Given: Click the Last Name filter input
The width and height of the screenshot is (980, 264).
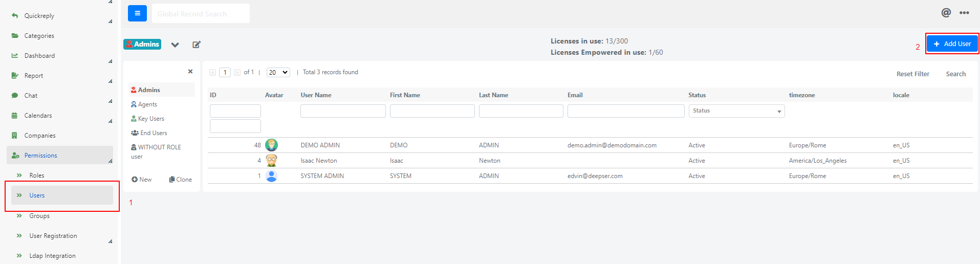Looking at the screenshot, I should click(521, 111).
